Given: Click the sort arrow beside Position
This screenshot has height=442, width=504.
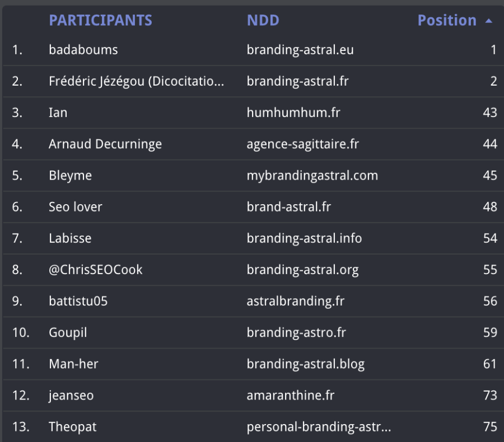Looking at the screenshot, I should (489, 21).
